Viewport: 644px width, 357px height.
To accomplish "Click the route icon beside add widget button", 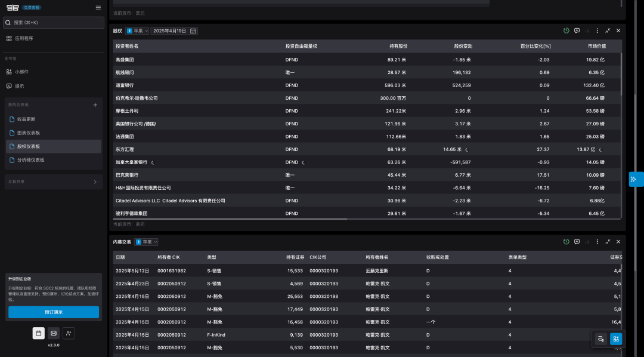I will (x=601, y=339).
